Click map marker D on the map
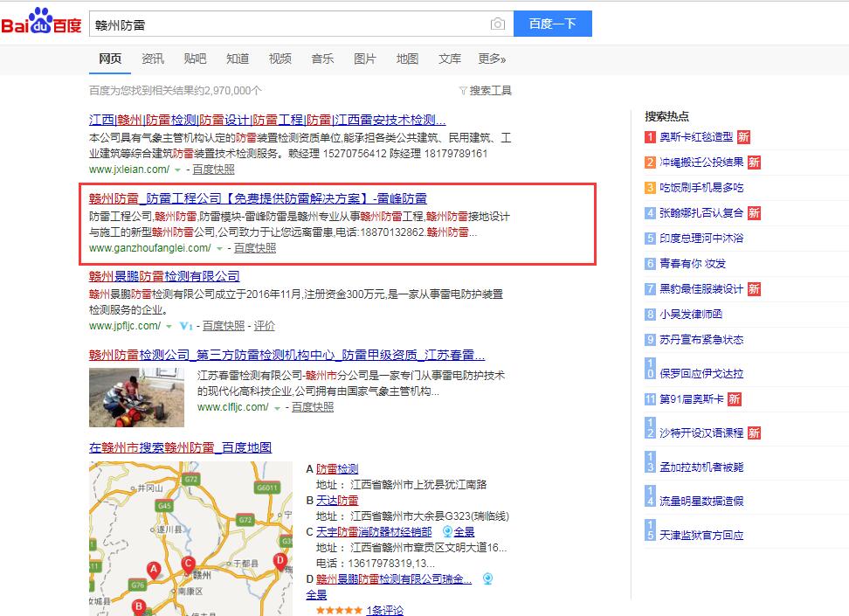Image resolution: width=849 pixels, height=616 pixels. point(280,560)
